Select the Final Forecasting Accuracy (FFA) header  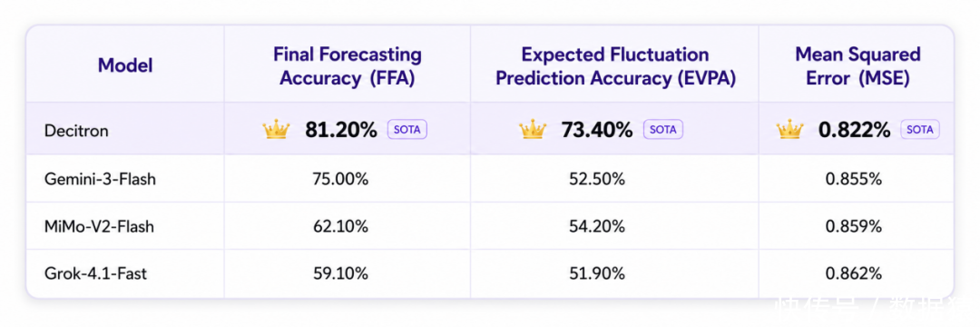click(x=348, y=65)
